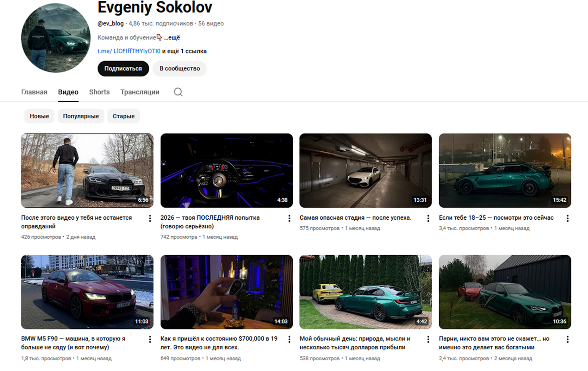Image resolution: width=588 pixels, height=371 pixels.
Task: Open three-dot menu for '2026 — твоя ПОСЛЕДНЯЯ попытка'
Action: pos(289,218)
